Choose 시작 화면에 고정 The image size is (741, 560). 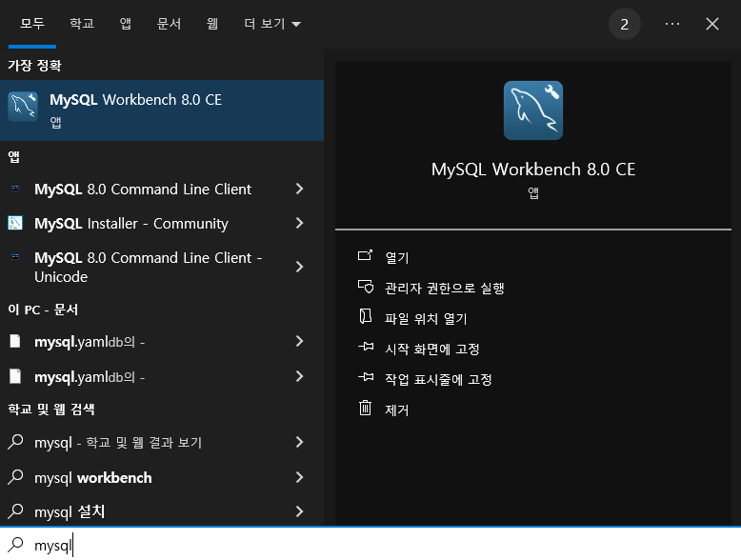[x=432, y=349]
